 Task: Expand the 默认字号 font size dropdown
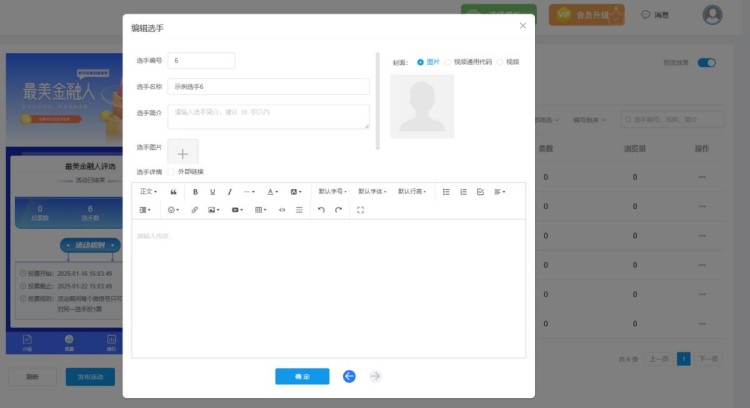[332, 191]
